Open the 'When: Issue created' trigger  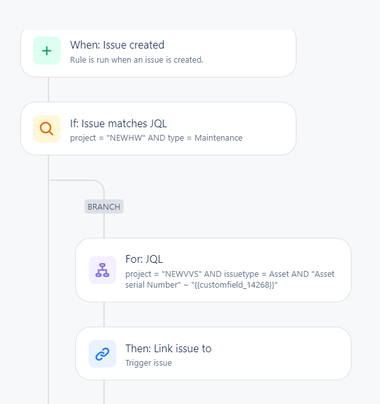[158, 53]
